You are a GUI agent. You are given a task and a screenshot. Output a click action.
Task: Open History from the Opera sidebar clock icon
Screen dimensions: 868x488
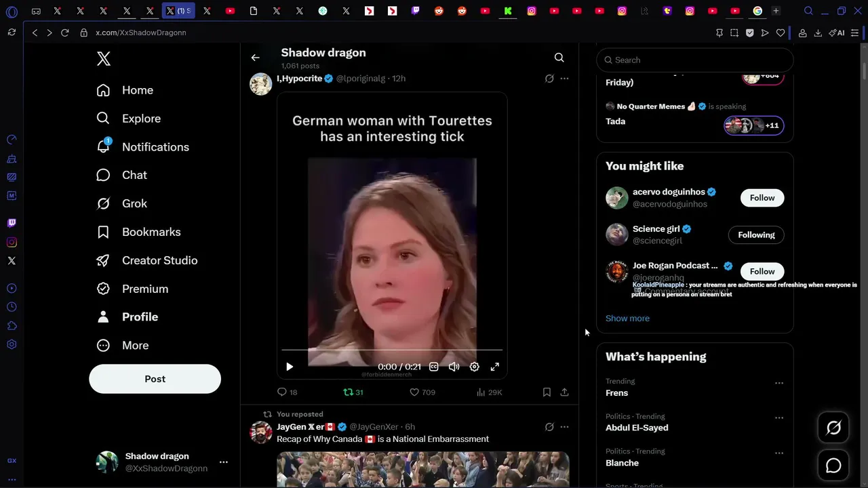pyautogui.click(x=12, y=307)
